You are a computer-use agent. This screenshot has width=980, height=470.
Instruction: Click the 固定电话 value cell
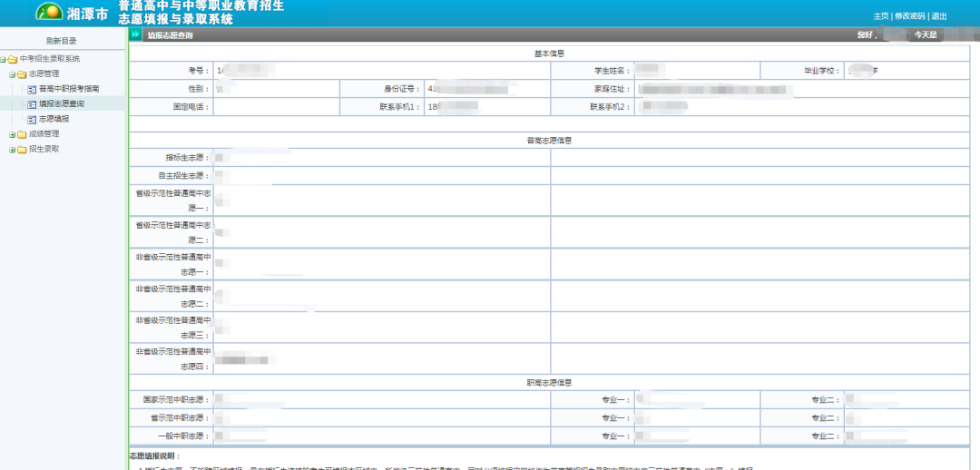coord(276,107)
